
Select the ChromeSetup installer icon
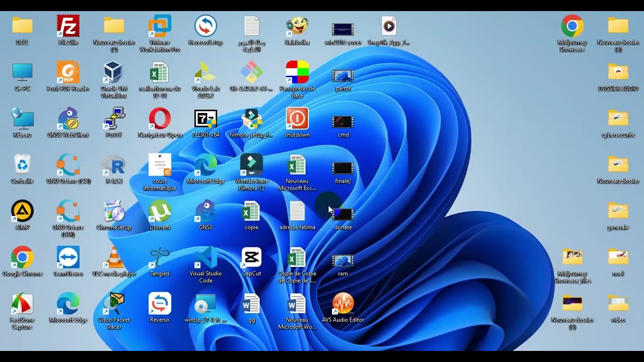coord(114,211)
